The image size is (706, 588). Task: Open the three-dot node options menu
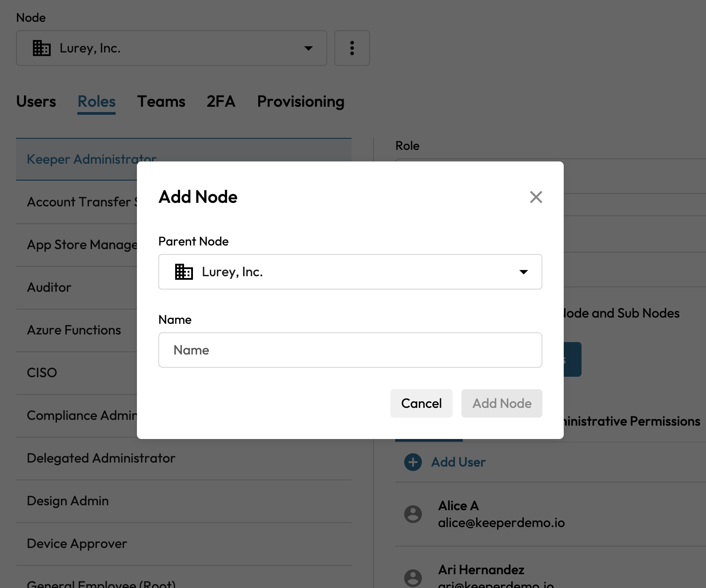352,48
